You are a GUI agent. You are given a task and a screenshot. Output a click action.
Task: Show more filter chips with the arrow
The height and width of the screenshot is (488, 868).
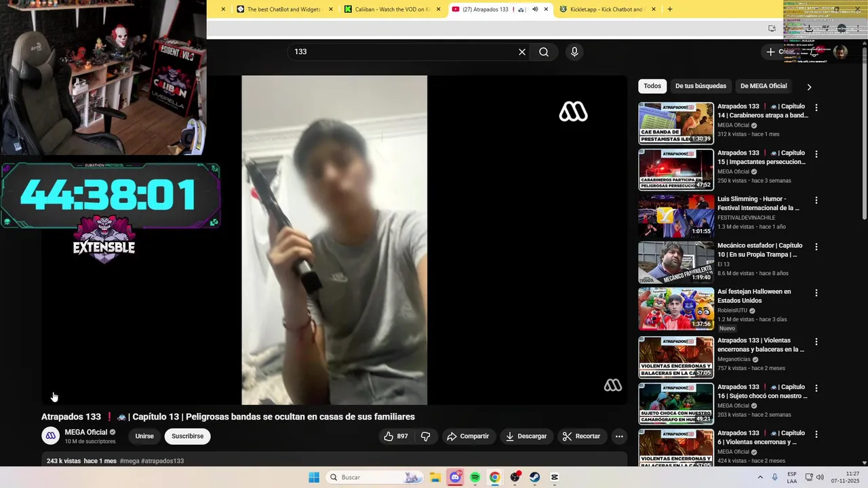click(x=809, y=87)
